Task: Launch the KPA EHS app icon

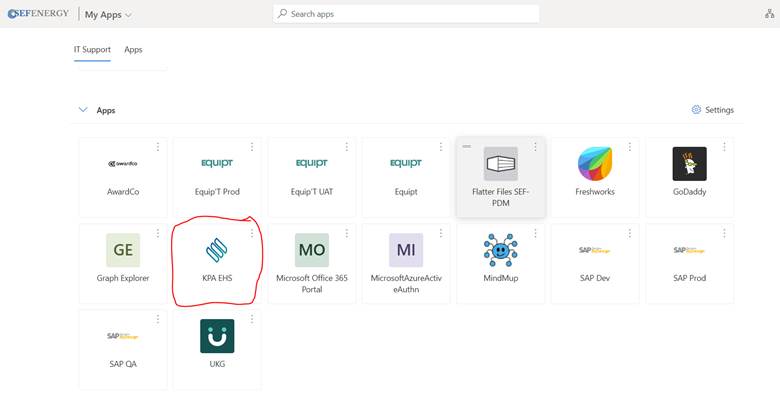Action: coord(217,250)
